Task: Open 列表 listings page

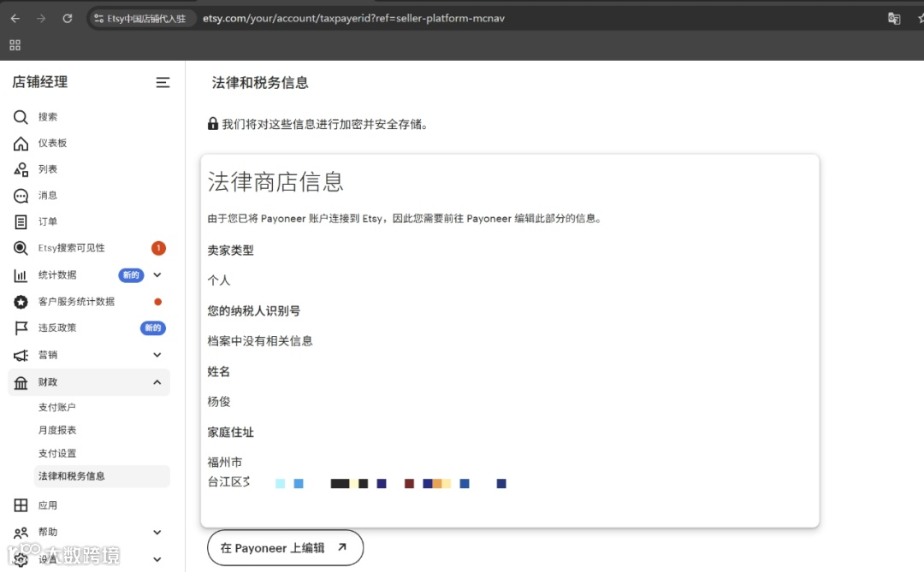Action: [x=48, y=169]
